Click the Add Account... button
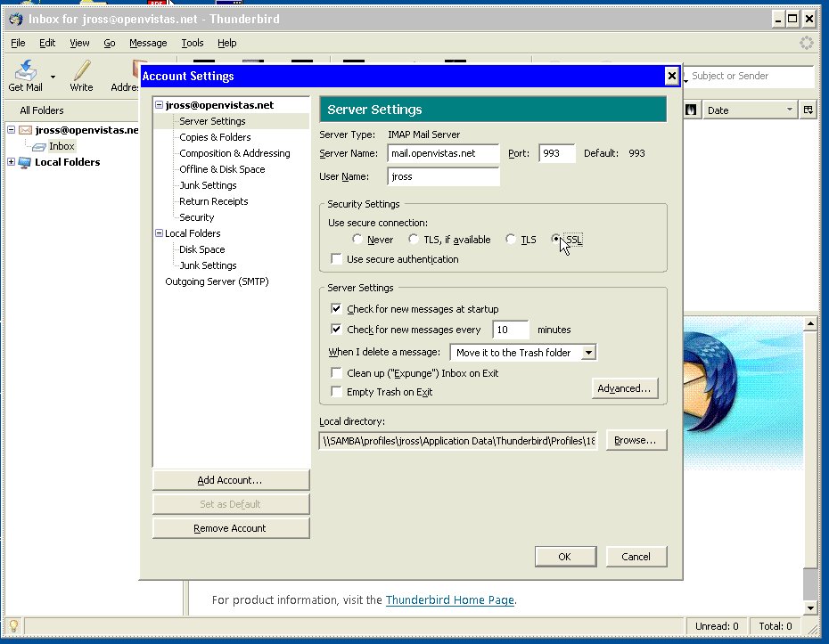 coord(231,480)
